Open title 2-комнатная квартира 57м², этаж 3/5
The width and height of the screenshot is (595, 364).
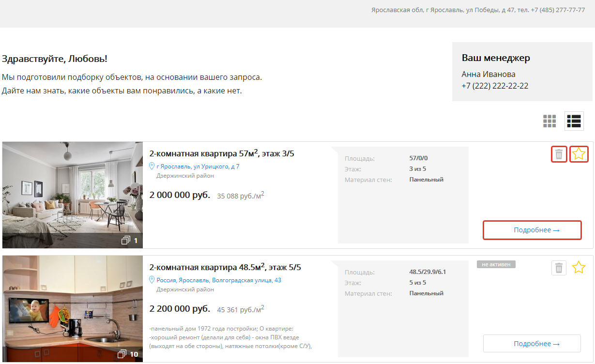coord(222,154)
